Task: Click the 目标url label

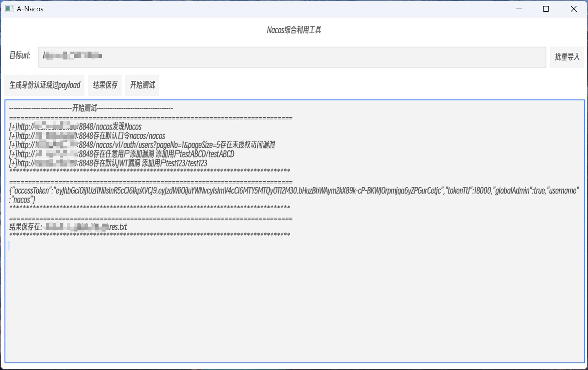Action: point(20,55)
